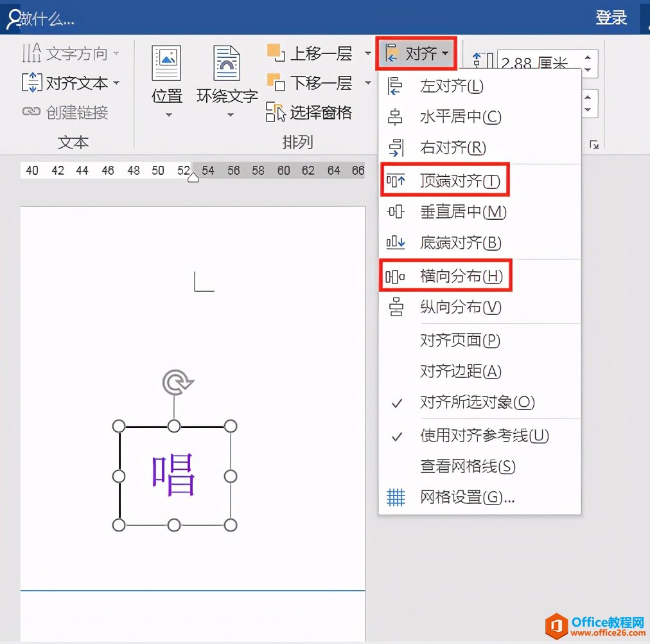Choose Align Top (顶端对齐)
Viewport: 650px width, 644px height.
pyautogui.click(x=480, y=181)
